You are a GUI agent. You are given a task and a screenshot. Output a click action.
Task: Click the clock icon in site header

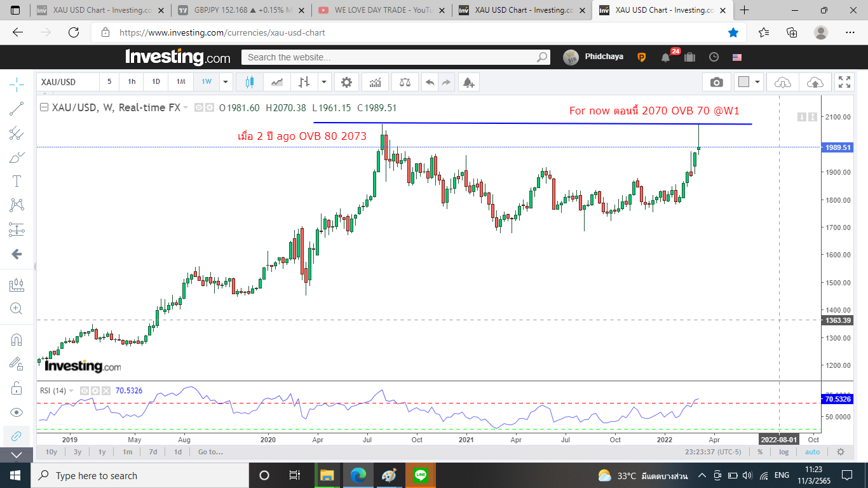click(x=714, y=57)
